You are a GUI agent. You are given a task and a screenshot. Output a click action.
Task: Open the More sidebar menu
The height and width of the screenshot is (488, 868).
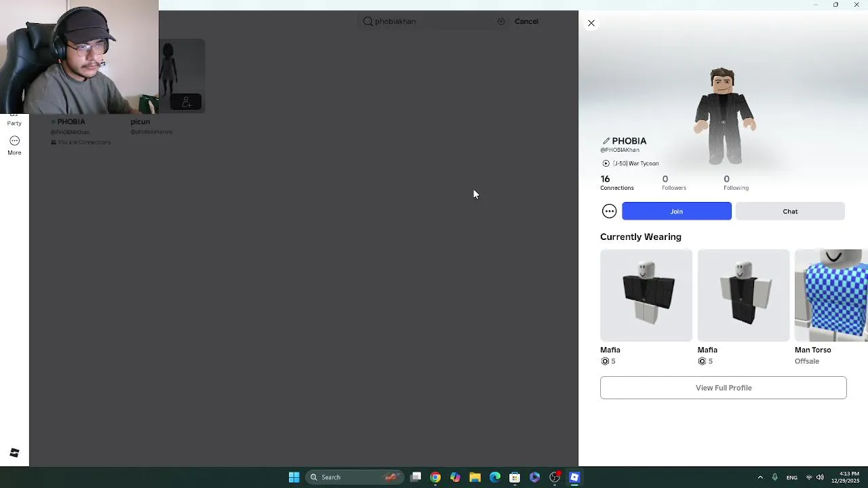(14, 145)
